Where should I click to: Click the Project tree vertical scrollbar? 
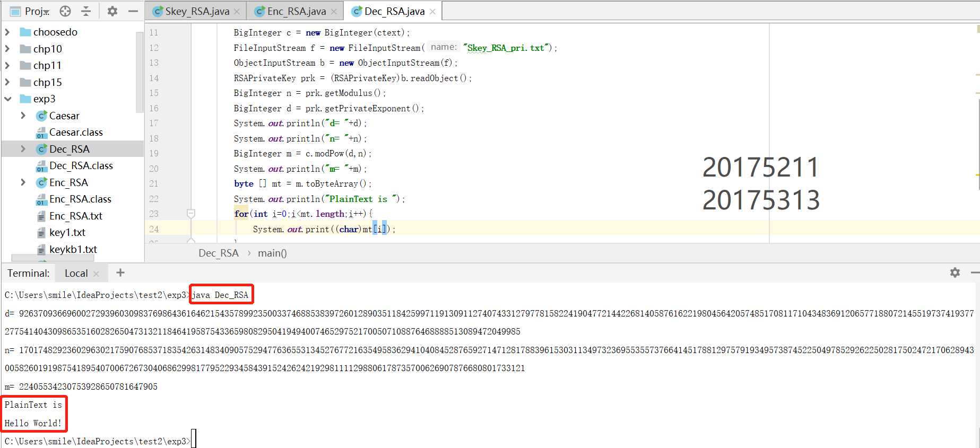(x=140, y=72)
